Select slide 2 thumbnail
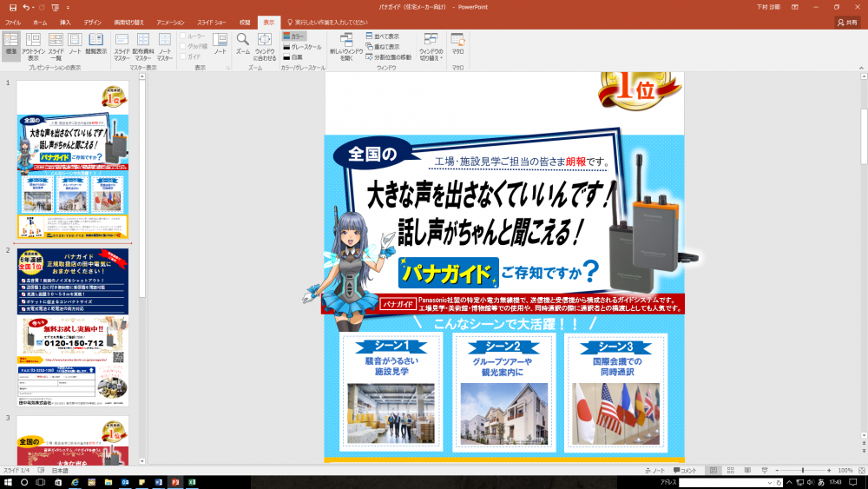The width and height of the screenshot is (868, 489). [x=73, y=327]
